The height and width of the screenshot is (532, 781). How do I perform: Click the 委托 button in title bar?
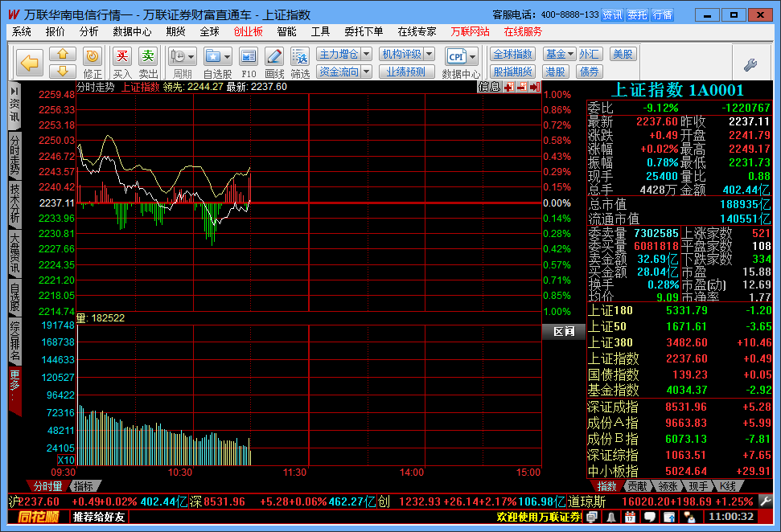point(637,15)
